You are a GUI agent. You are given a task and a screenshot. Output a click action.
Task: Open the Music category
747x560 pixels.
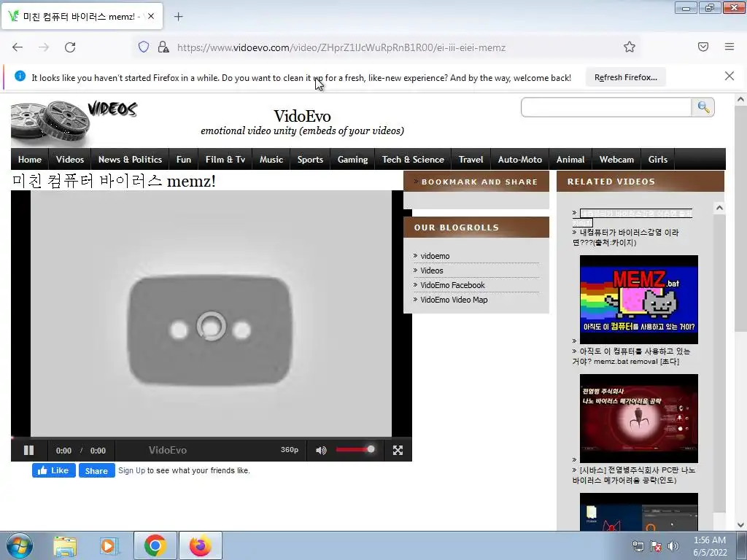coord(271,160)
